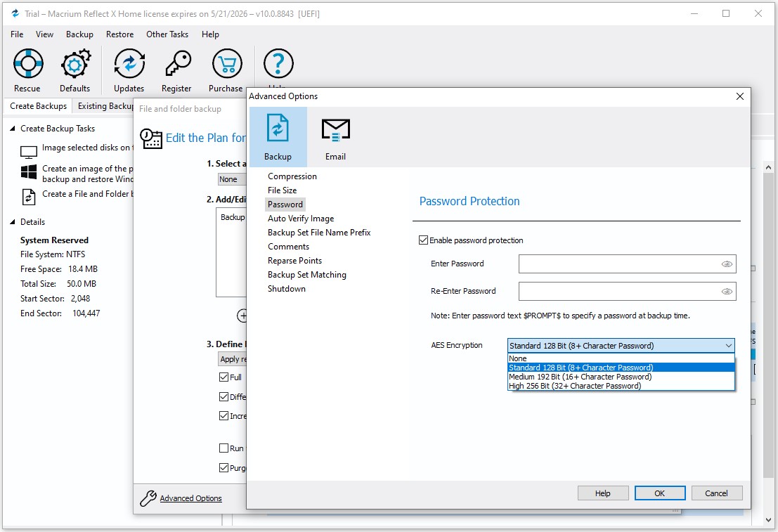Open the Select a template None dropdown
The height and width of the screenshot is (532, 778).
click(232, 179)
